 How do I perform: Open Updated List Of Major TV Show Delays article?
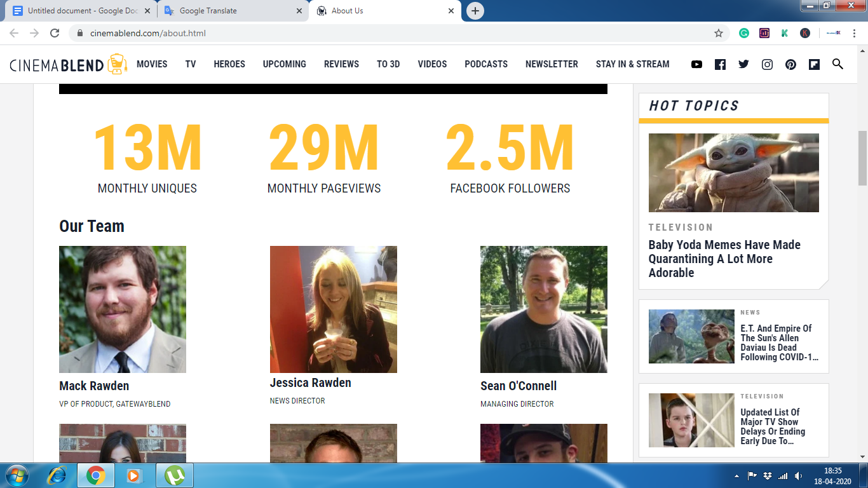[x=773, y=426]
